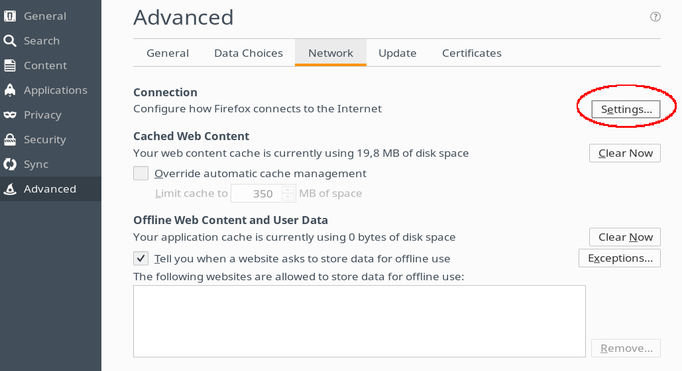Click the Connection heading
Viewport: 682px width, 371px height.
coord(165,92)
